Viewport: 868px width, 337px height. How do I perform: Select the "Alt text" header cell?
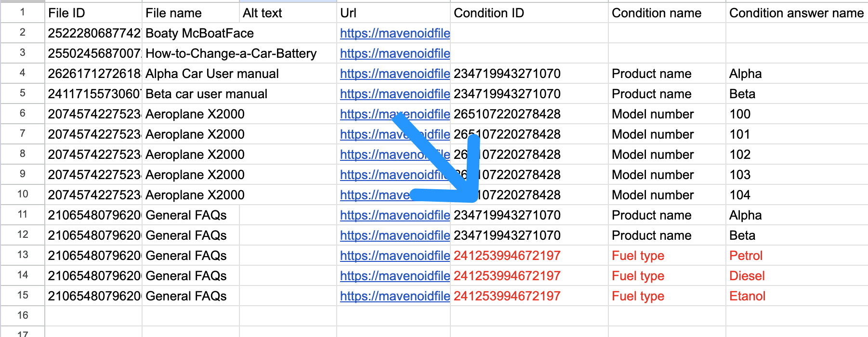(x=288, y=13)
